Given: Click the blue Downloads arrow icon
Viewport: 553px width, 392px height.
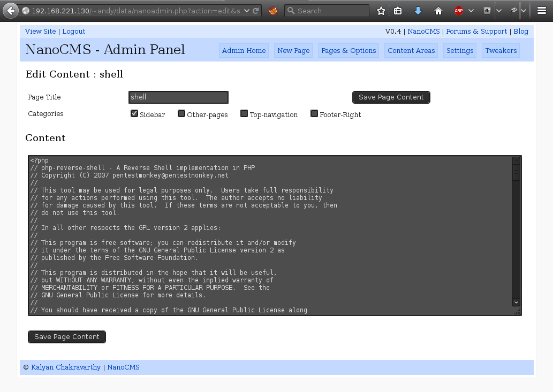Looking at the screenshot, I should [418, 10].
